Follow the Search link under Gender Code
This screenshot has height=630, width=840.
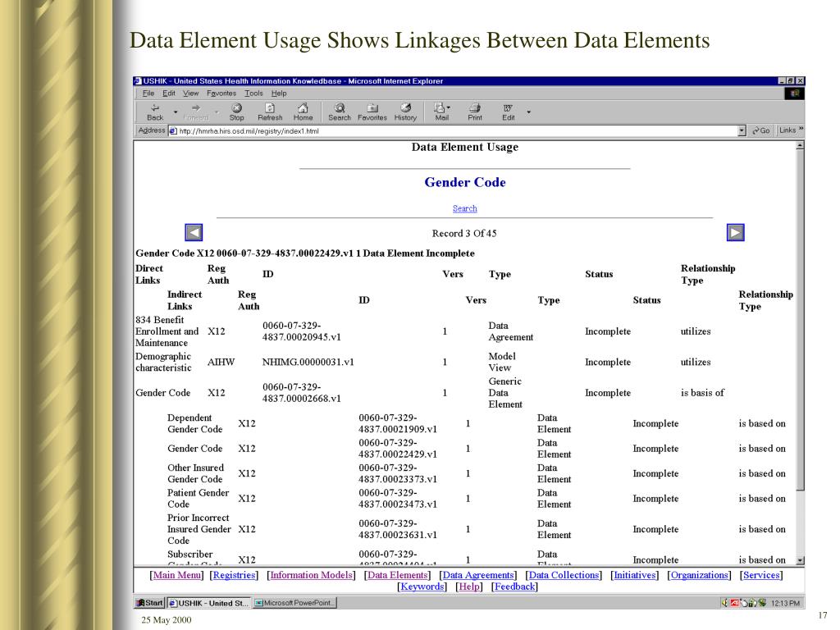pyautogui.click(x=464, y=208)
